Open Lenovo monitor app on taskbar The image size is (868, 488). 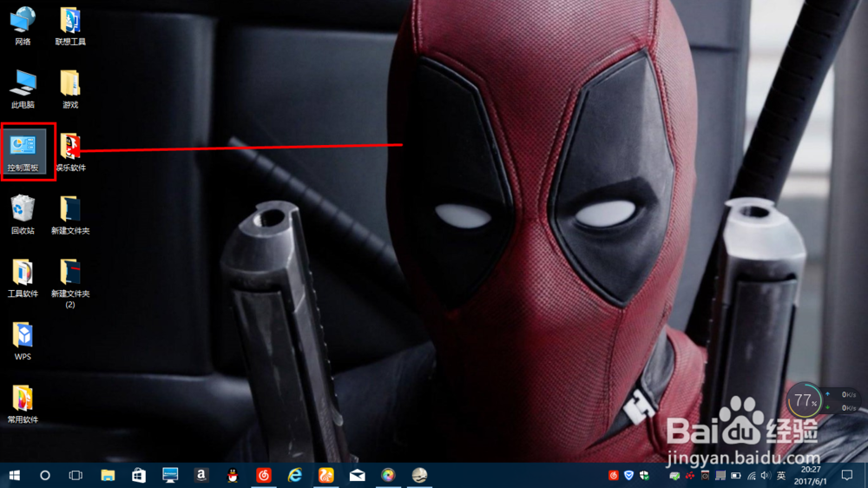[170, 475]
